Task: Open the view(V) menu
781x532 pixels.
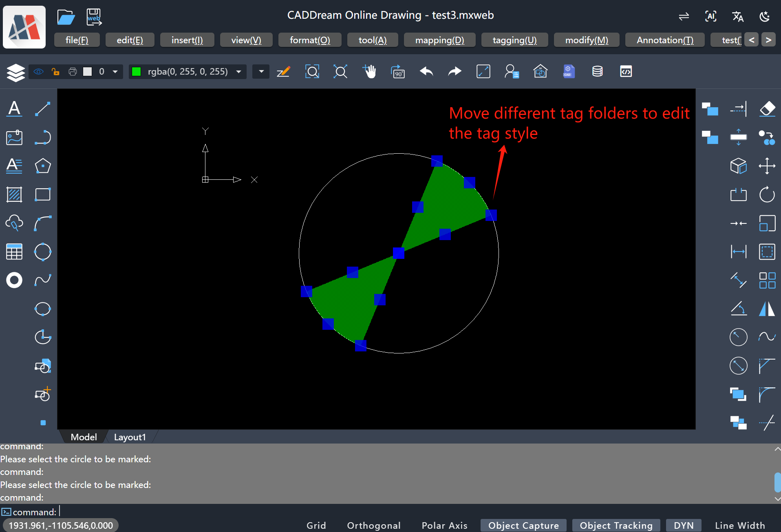Action: click(x=246, y=40)
